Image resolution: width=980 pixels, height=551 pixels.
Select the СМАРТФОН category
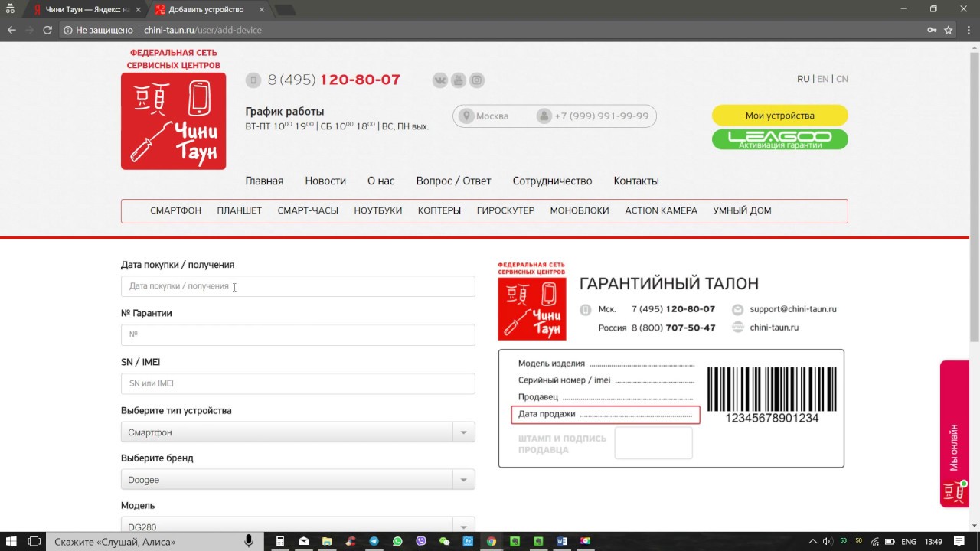(x=175, y=210)
